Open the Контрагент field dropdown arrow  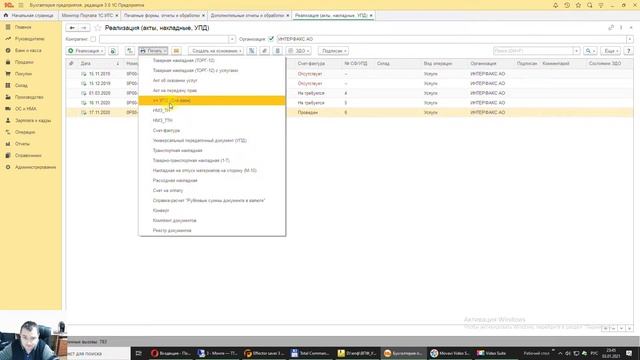(x=232, y=39)
